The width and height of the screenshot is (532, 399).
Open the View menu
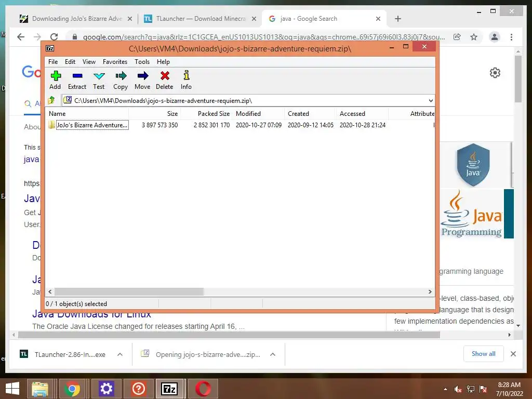point(89,62)
